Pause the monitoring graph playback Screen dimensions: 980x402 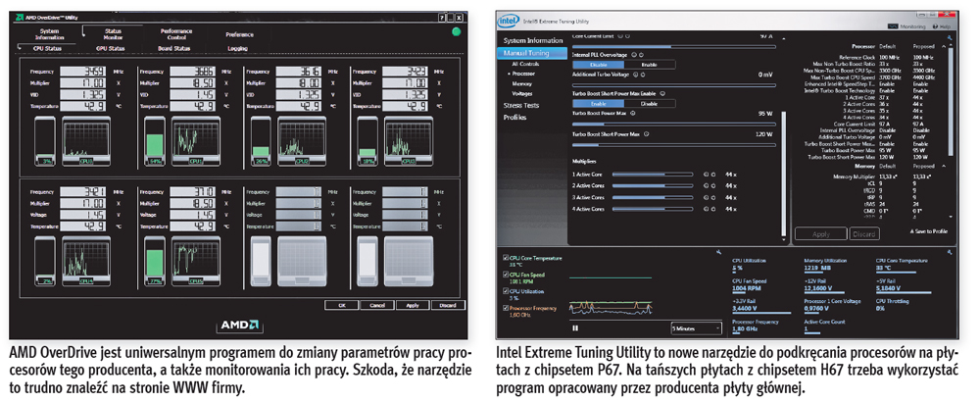pos(576,327)
